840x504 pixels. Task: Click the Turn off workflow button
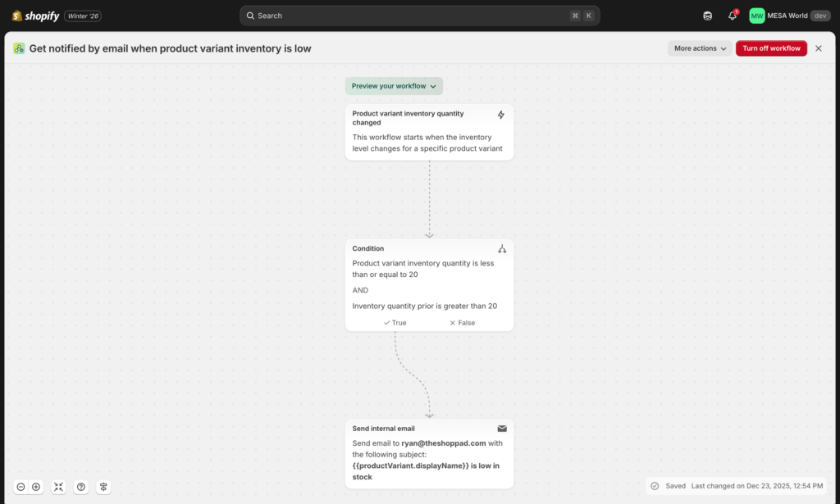771,48
